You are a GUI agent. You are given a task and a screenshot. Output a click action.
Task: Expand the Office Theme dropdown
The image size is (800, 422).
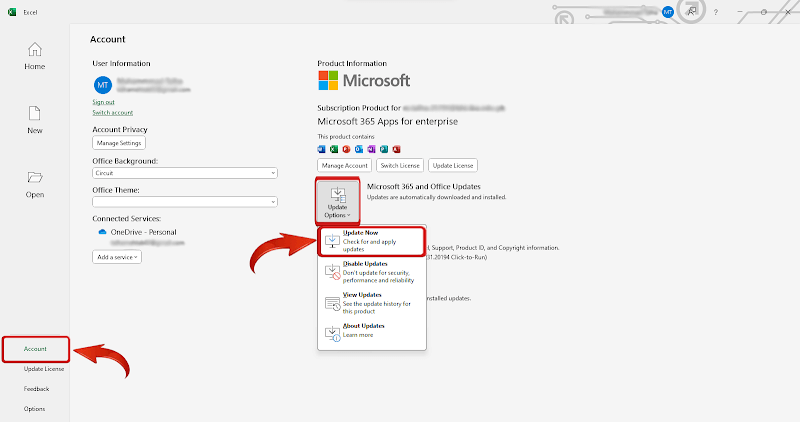pos(185,202)
